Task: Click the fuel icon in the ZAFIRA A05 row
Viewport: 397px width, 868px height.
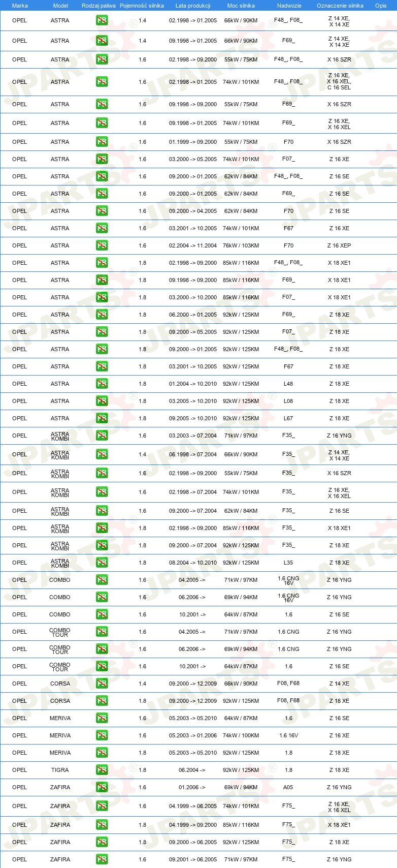Action: pyautogui.click(x=102, y=787)
